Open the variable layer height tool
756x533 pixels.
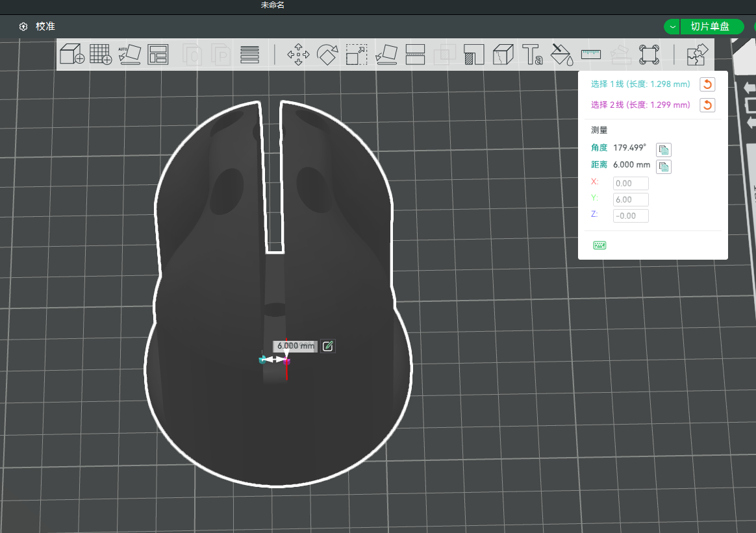(x=250, y=55)
